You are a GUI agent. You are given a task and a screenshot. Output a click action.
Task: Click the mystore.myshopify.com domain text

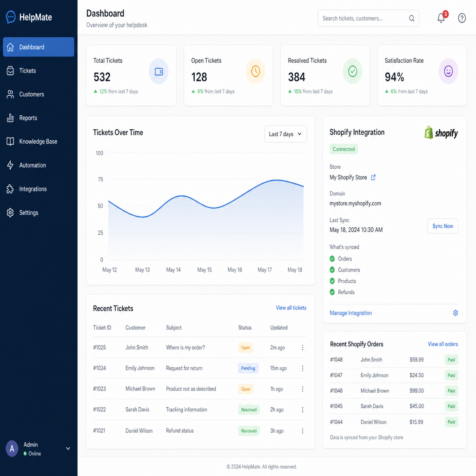point(355,204)
